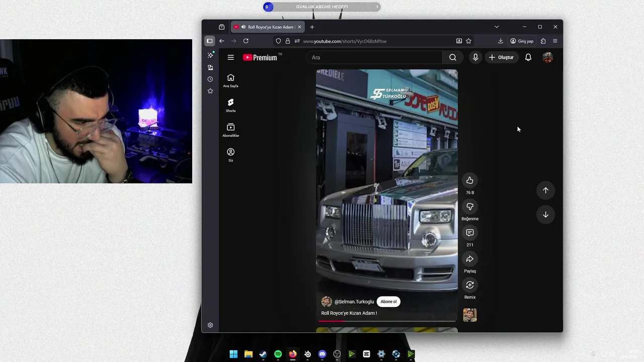This screenshot has width=644, height=362.
Task: Open the Oluştur create button
Action: pos(502,57)
